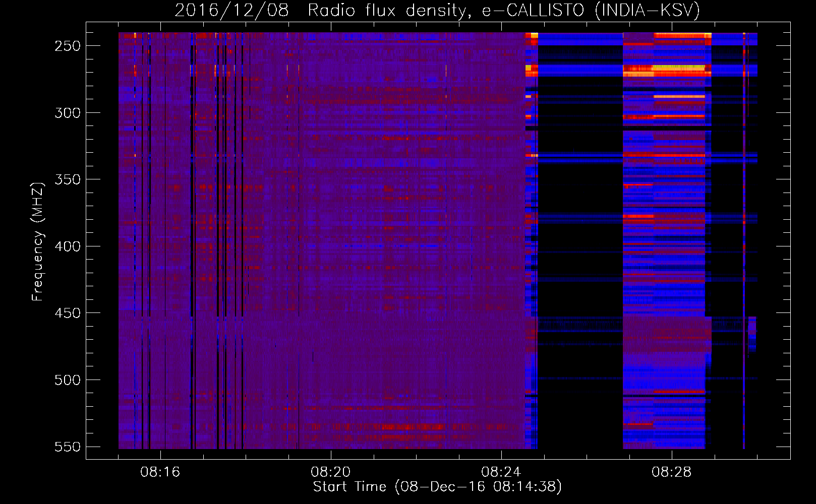816x504 pixels.
Task: Select the 'Frequency (MHZ)' axis label
Action: click(x=38, y=241)
